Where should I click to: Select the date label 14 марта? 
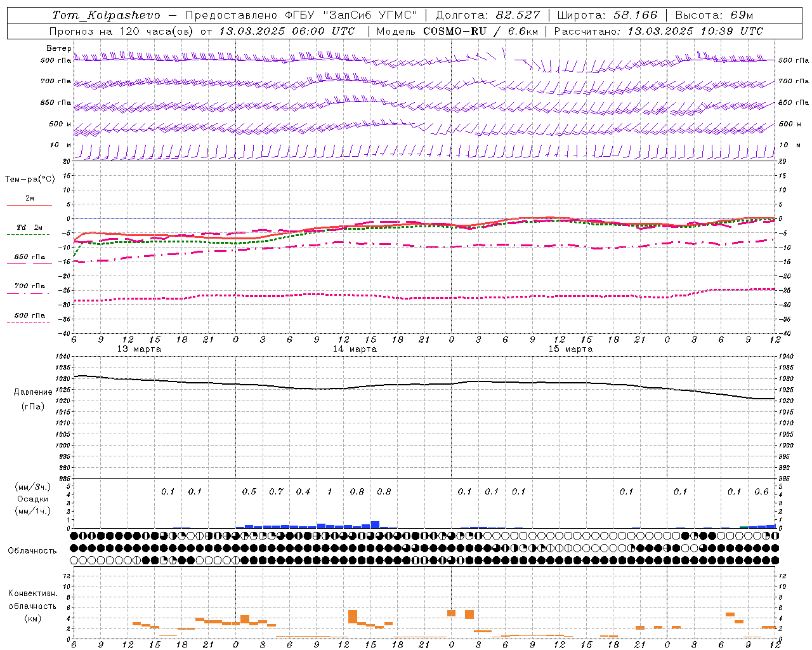pyautogui.click(x=355, y=349)
